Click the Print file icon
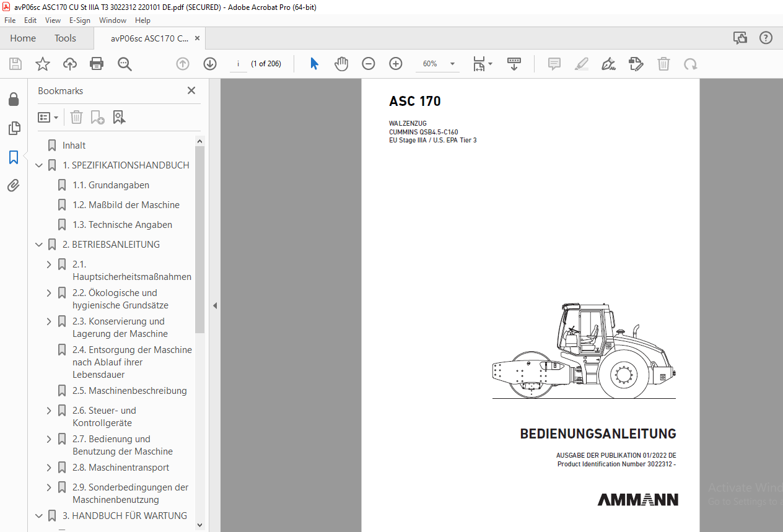The height and width of the screenshot is (532, 783). pyautogui.click(x=97, y=64)
